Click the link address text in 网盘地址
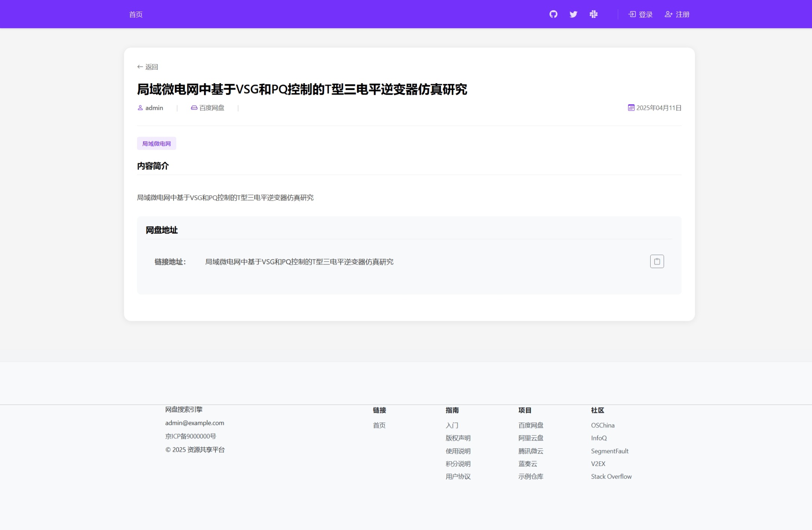Viewport: 812px width, 530px height. pos(299,262)
